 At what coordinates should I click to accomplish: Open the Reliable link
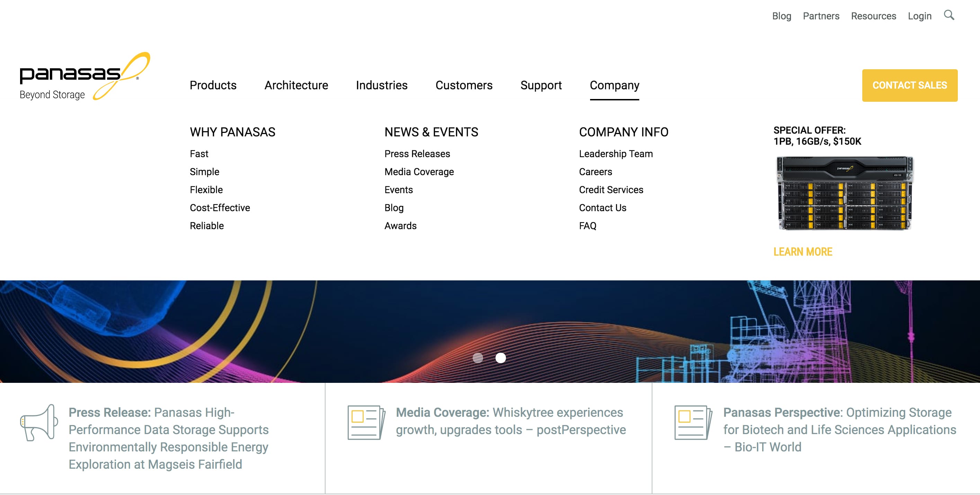tap(207, 226)
